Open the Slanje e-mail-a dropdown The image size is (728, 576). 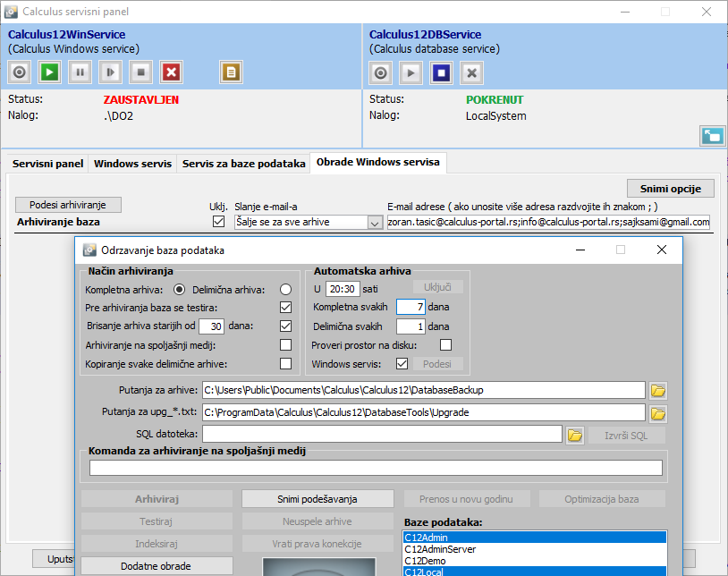point(375,223)
